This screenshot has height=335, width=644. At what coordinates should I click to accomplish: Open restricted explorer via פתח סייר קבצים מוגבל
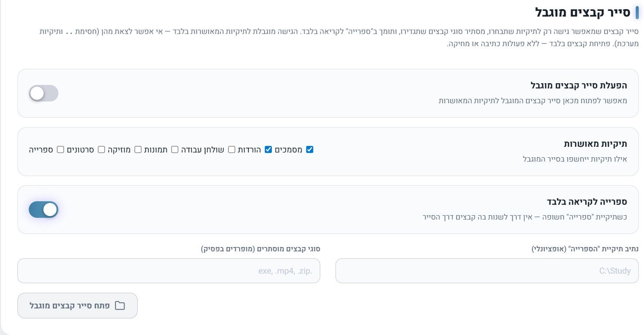point(78,306)
